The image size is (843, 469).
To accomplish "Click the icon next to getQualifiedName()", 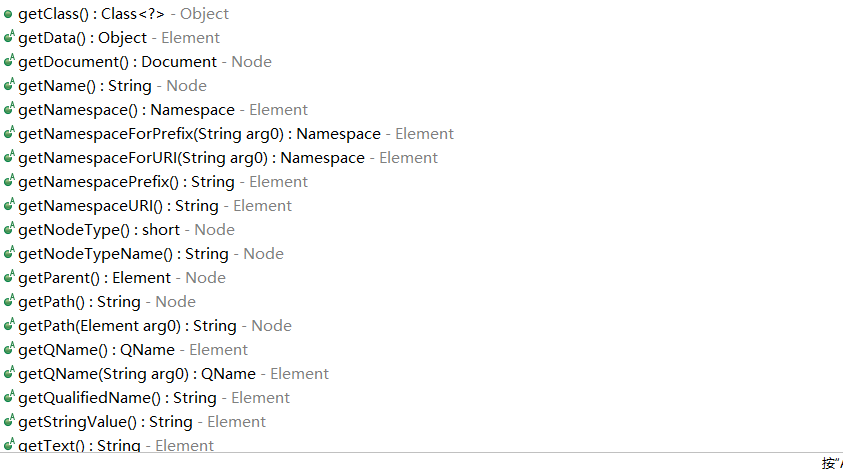I will (9, 397).
